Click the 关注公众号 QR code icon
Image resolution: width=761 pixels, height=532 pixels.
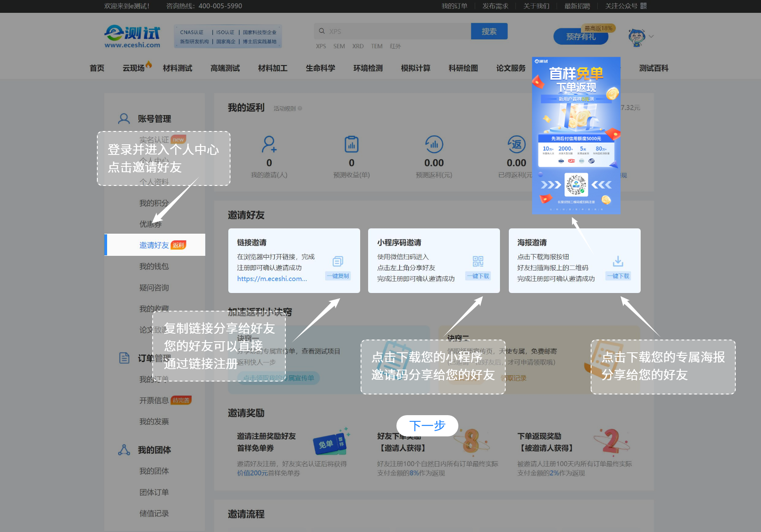(644, 6)
